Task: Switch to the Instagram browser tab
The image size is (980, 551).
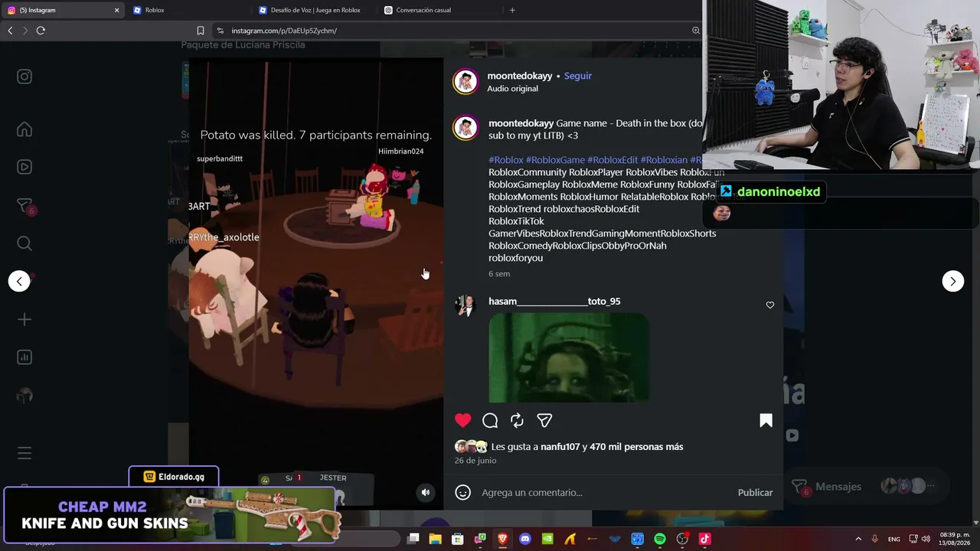Action: coord(61,10)
